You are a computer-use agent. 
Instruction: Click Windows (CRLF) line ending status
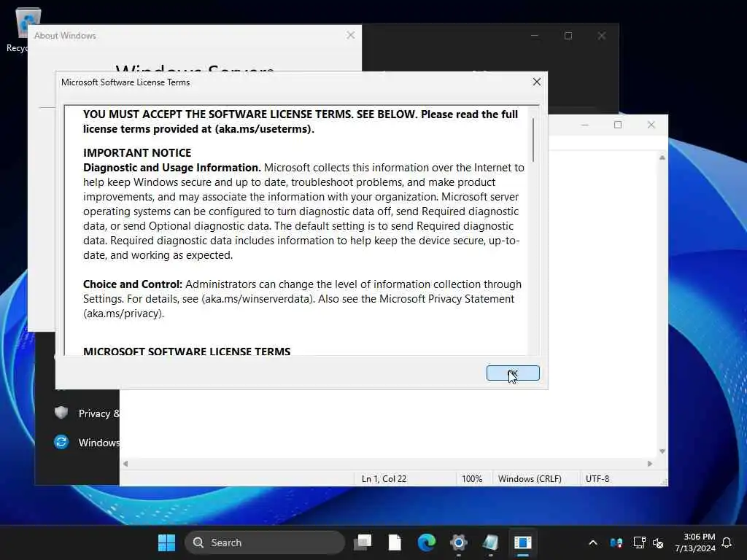pos(530,478)
